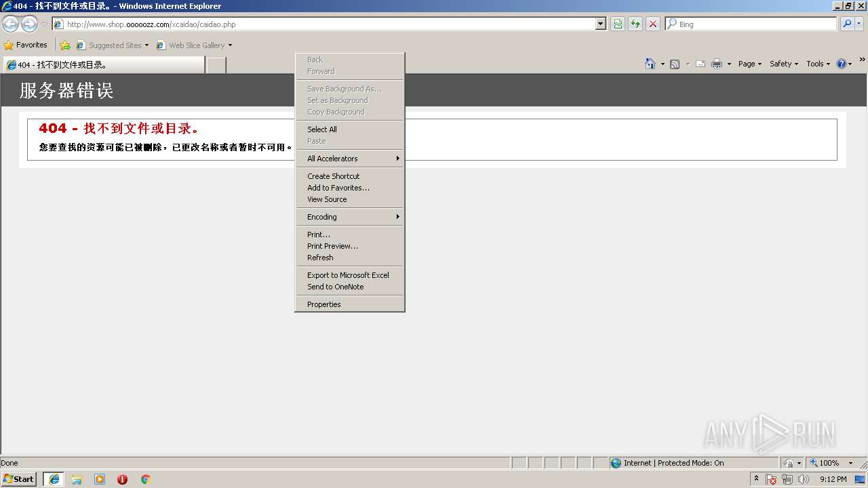The height and width of the screenshot is (488, 868).
Task: Click the volume speaker tray icon
Action: point(804,479)
